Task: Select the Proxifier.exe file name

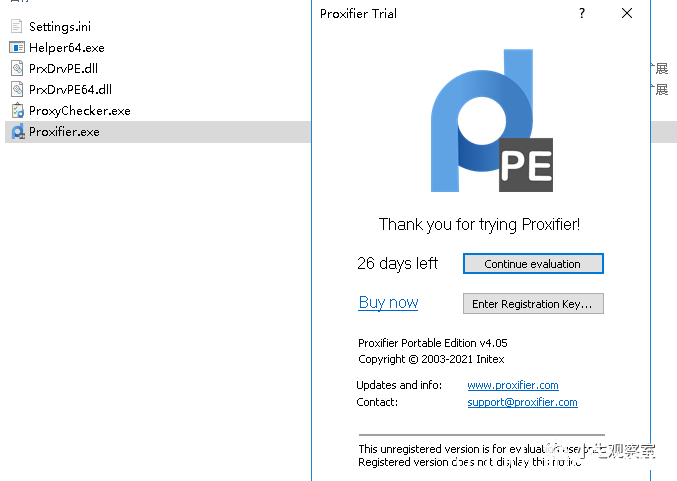Action: click(x=64, y=132)
